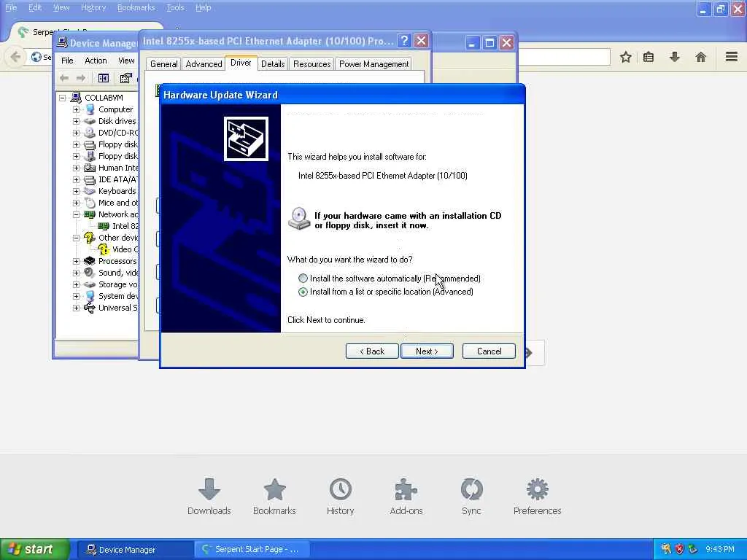Collapse the Other devices node
The image size is (747, 560).
click(76, 238)
